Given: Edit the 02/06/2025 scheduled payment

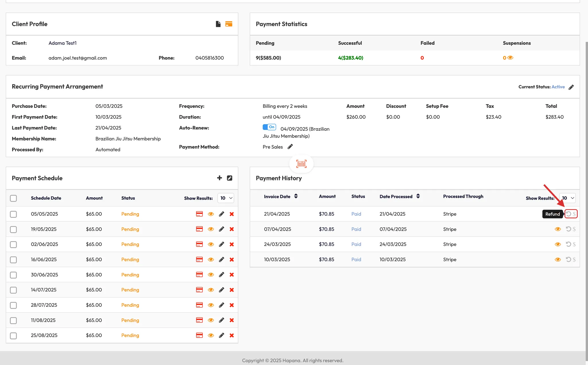Looking at the screenshot, I should point(221,244).
